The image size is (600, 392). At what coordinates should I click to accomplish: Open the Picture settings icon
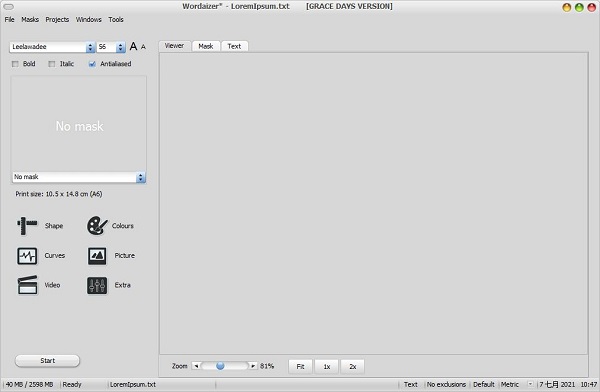coord(97,256)
